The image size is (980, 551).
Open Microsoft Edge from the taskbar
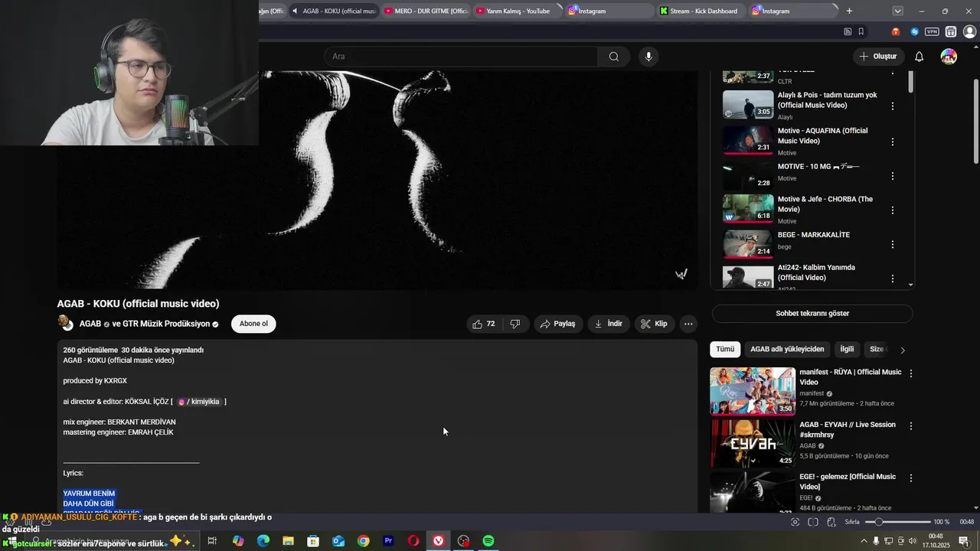(x=263, y=541)
